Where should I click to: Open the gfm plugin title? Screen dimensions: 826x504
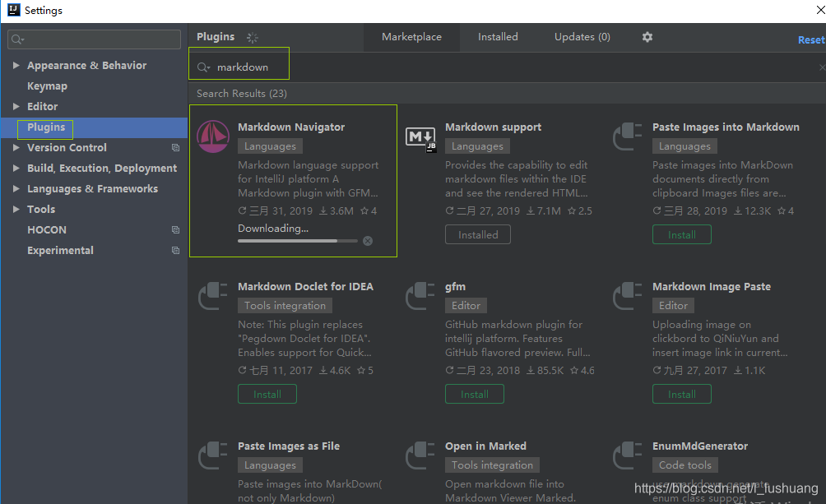[455, 287]
